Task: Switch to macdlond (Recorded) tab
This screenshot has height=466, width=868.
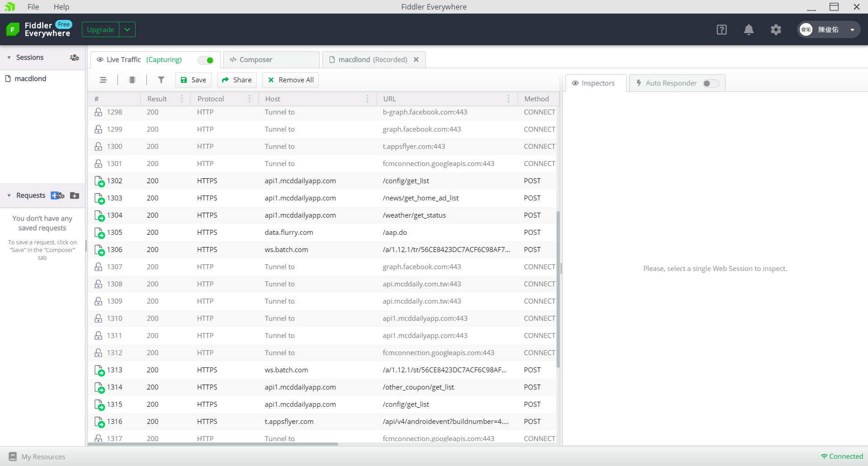Action: tap(373, 60)
